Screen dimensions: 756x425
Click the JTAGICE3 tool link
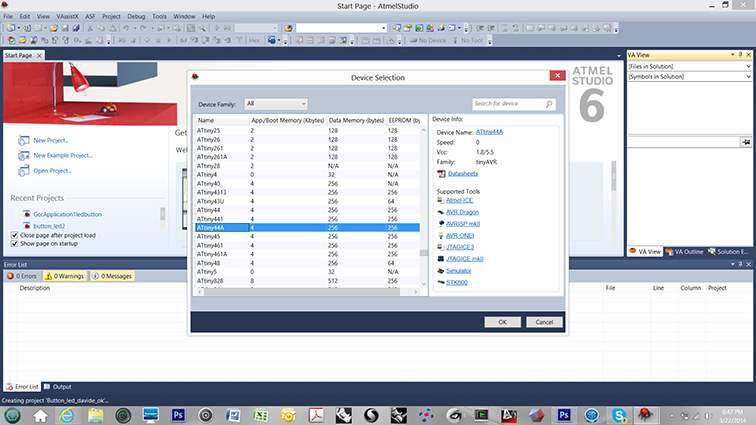(x=460, y=247)
